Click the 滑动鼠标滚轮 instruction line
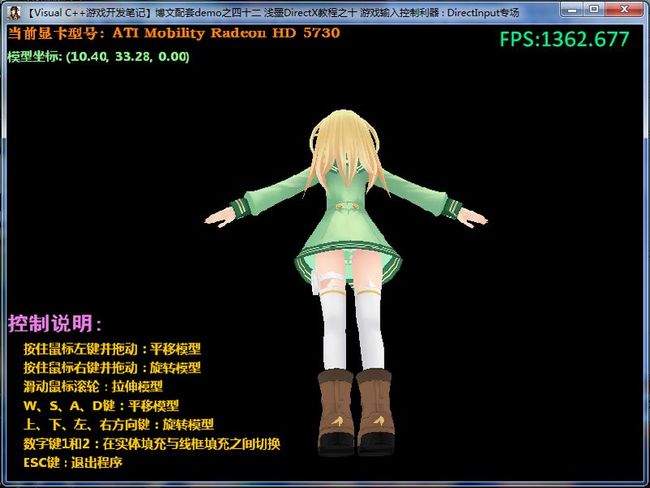 tap(93, 386)
